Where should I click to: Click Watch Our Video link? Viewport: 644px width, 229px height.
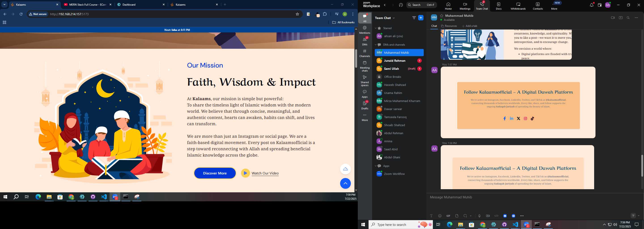[x=265, y=173]
